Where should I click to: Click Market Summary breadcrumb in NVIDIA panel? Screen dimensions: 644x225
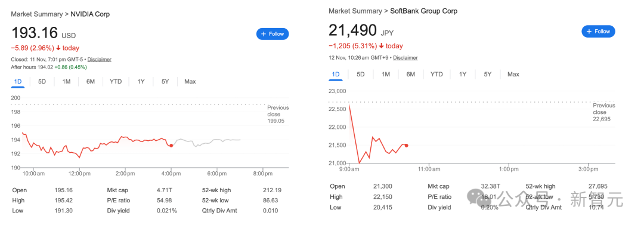[36, 14]
